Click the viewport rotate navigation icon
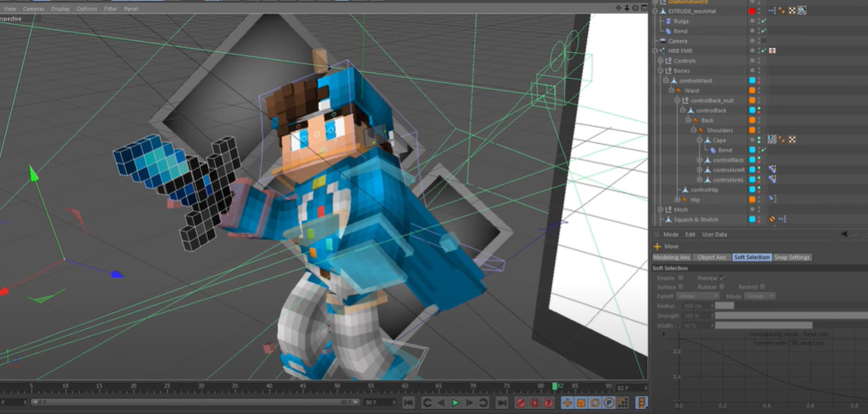Screen dimensions: 868x414 click(635, 9)
